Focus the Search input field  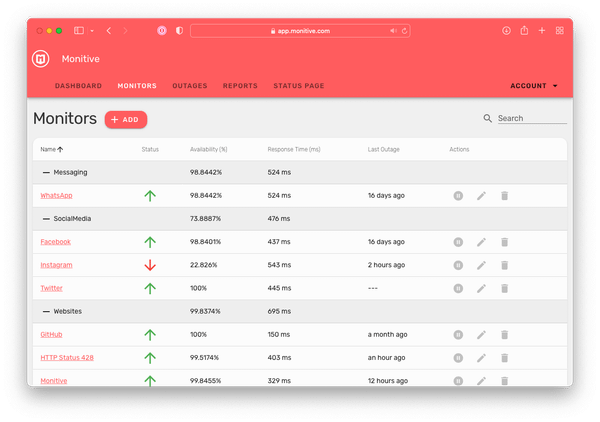click(532, 119)
